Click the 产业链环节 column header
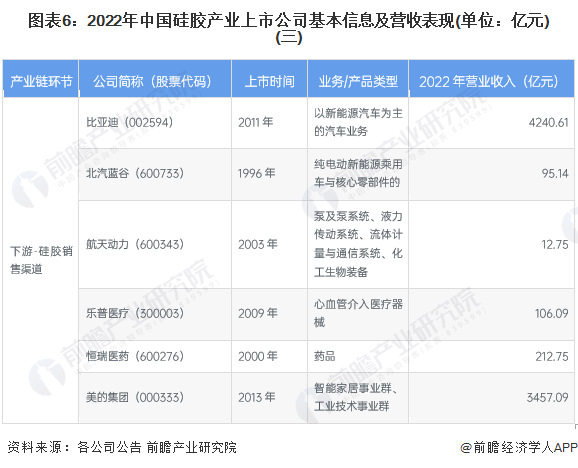 pos(41,79)
